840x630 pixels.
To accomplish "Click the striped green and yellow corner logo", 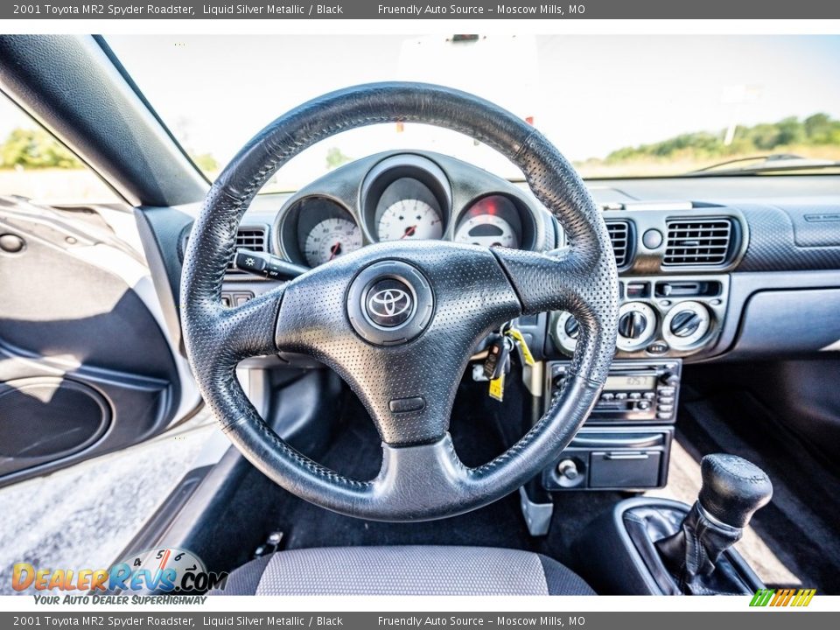I will point(782,598).
